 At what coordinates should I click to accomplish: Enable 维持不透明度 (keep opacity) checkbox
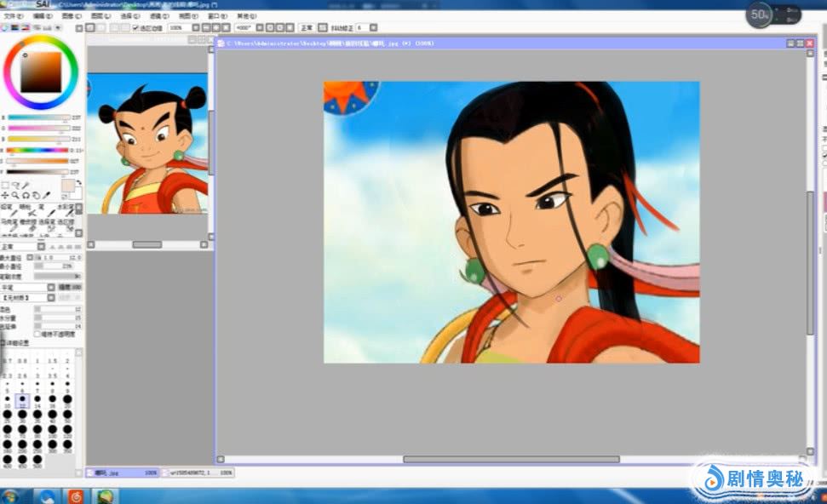pyautogui.click(x=37, y=334)
